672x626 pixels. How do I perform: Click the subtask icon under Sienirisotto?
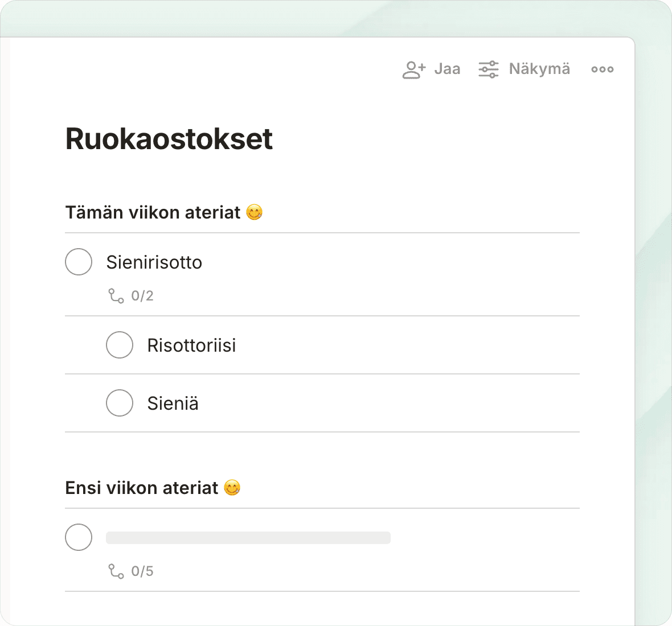[116, 296]
